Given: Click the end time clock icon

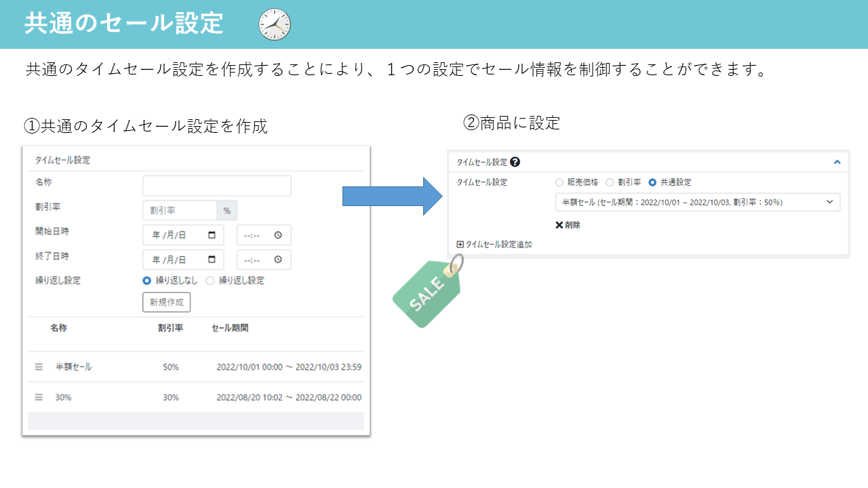Looking at the screenshot, I should (x=278, y=260).
